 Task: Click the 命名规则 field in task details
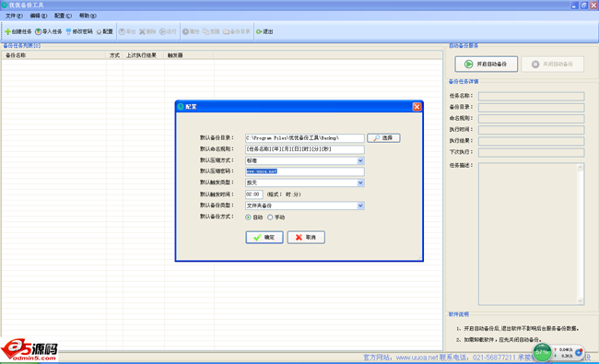tap(531, 119)
